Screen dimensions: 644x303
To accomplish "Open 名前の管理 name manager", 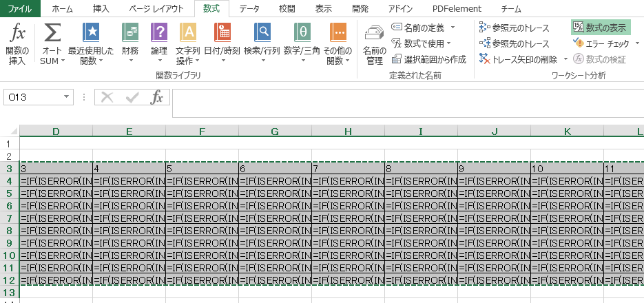I will point(374,44).
